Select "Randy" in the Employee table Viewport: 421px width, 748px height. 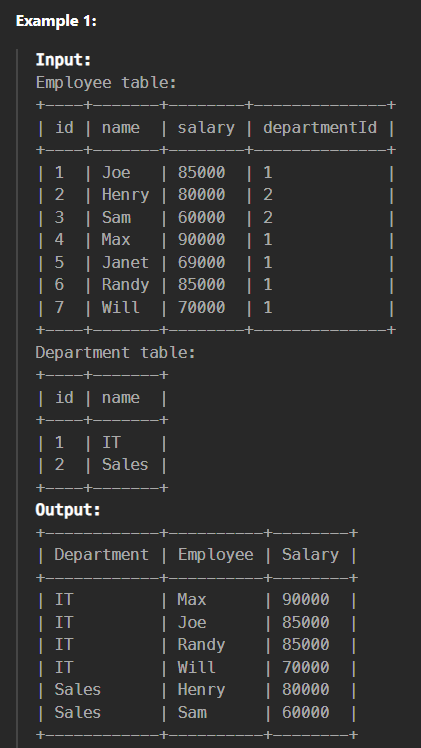click(x=125, y=285)
